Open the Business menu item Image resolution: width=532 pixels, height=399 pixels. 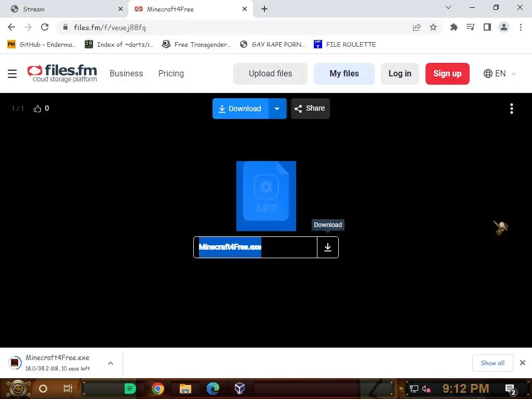pos(126,74)
